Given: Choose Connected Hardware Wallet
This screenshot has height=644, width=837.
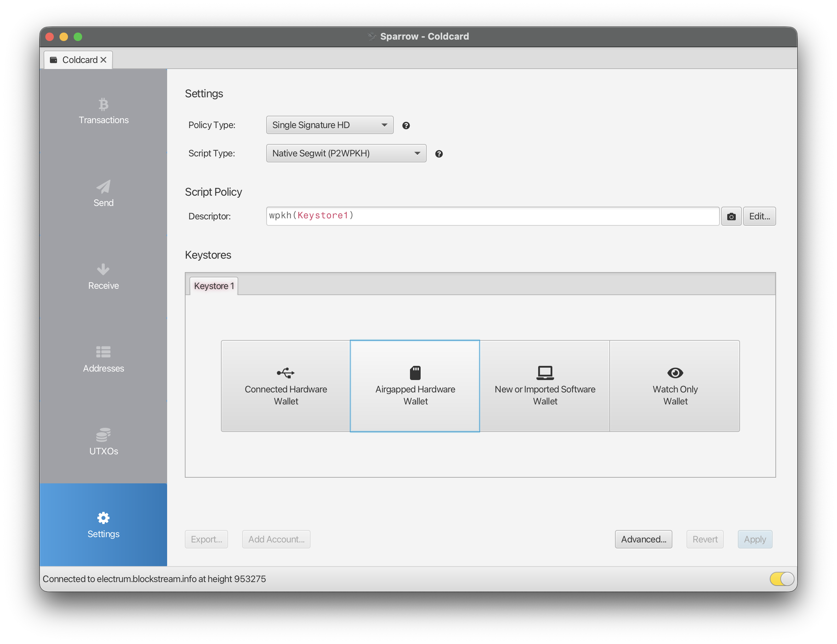Looking at the screenshot, I should pos(285,386).
